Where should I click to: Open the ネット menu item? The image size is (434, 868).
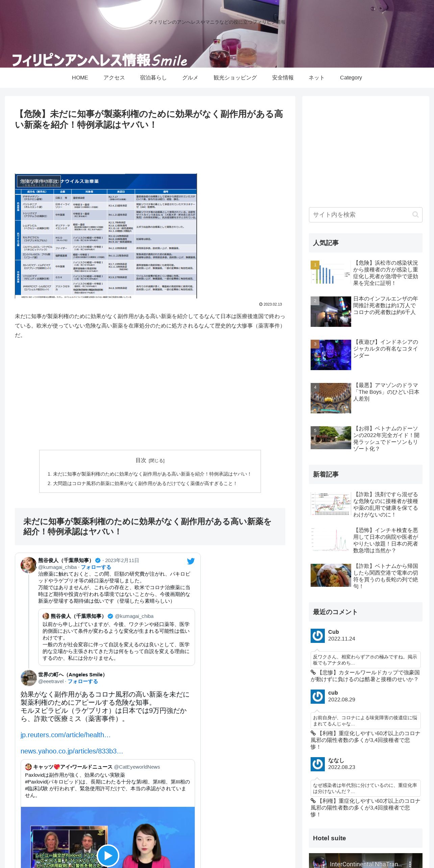[x=316, y=77]
